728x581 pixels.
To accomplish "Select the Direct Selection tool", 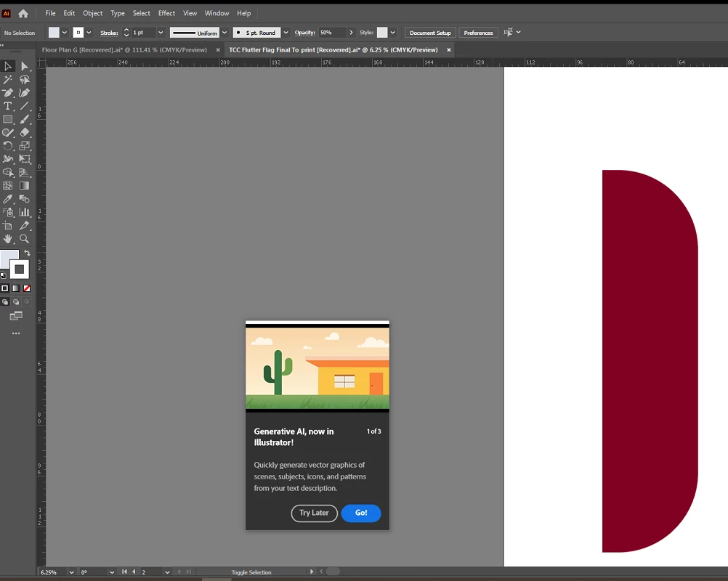I will [25, 66].
